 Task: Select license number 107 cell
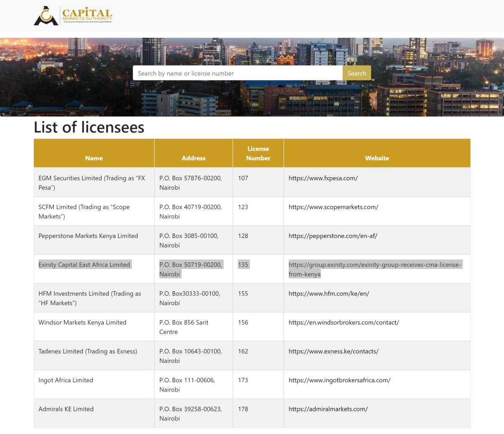tap(243, 178)
